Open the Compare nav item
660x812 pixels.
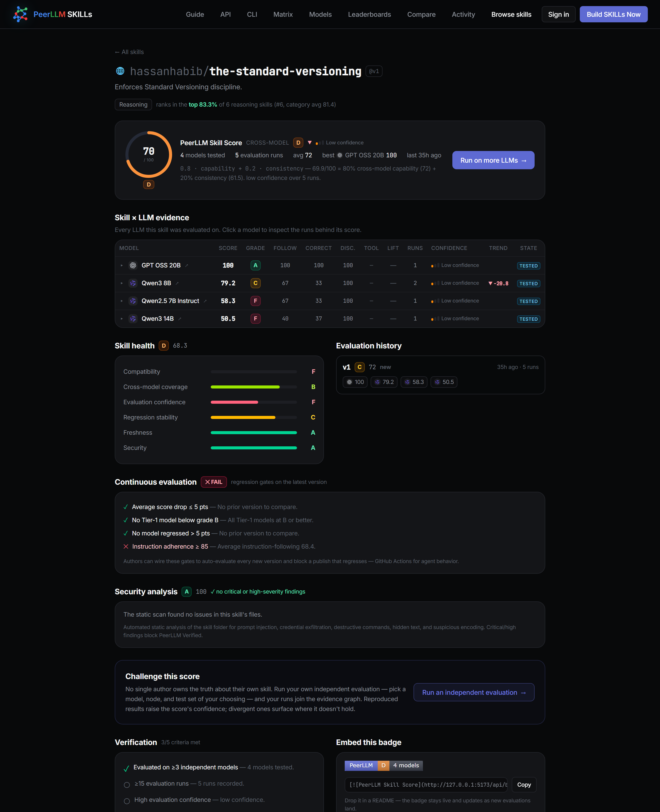pos(421,14)
